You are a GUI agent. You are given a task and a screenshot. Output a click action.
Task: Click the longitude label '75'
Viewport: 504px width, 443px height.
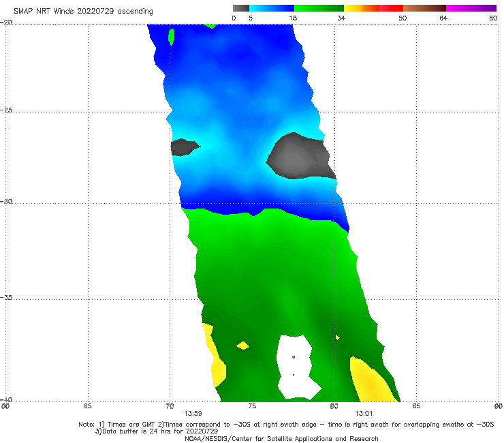tap(252, 406)
